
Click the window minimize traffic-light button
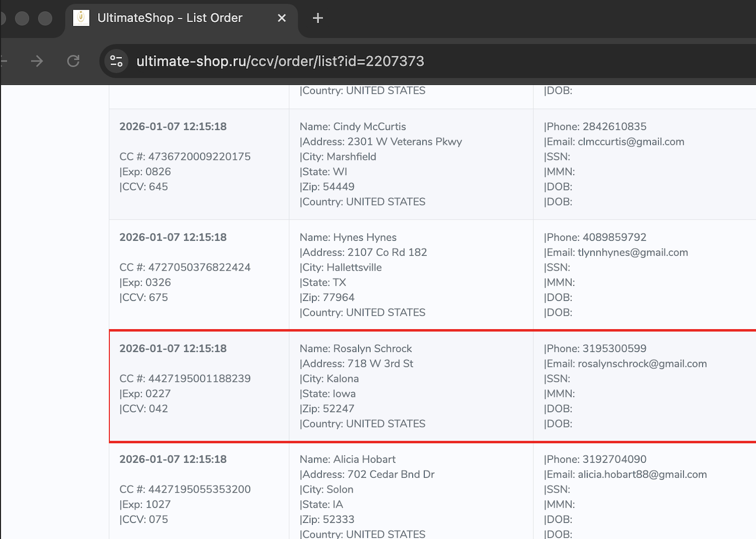pyautogui.click(x=22, y=18)
